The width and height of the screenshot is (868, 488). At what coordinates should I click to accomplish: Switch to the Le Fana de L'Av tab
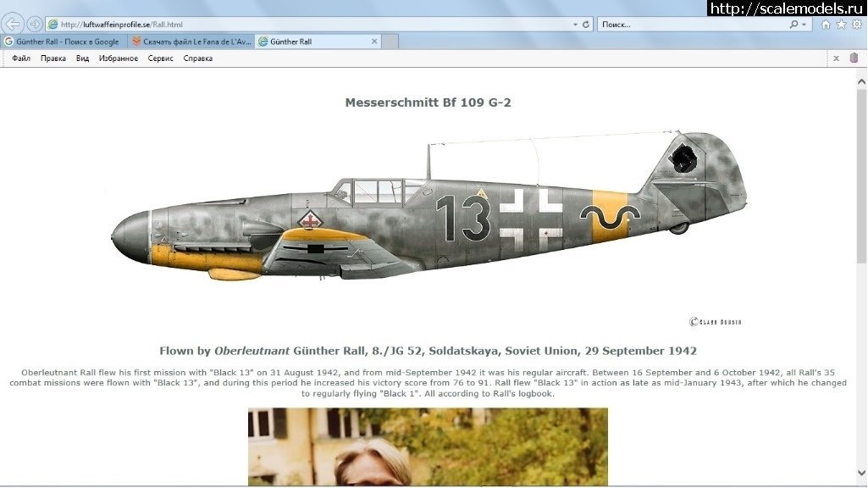pyautogui.click(x=191, y=42)
